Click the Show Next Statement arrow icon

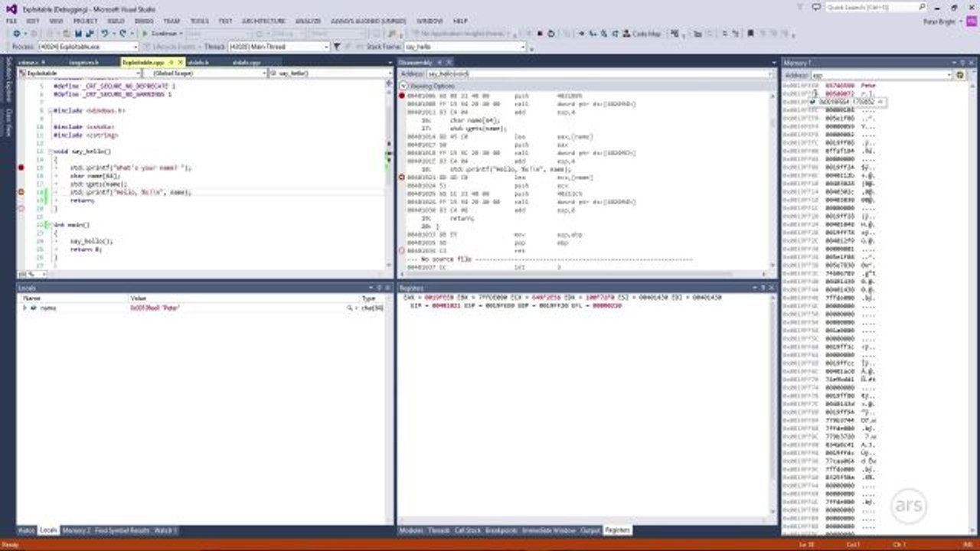click(583, 34)
